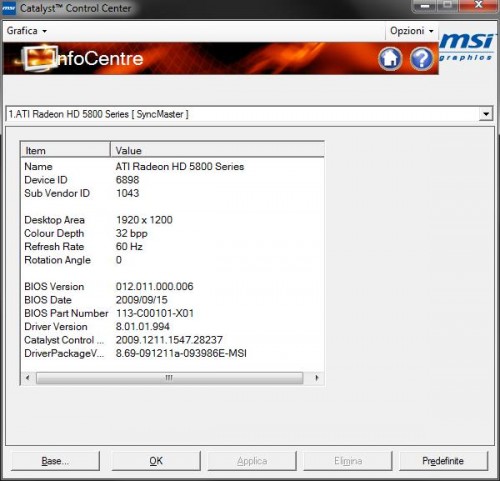
Task: Select the Colour Depth row label
Action: click(54, 233)
